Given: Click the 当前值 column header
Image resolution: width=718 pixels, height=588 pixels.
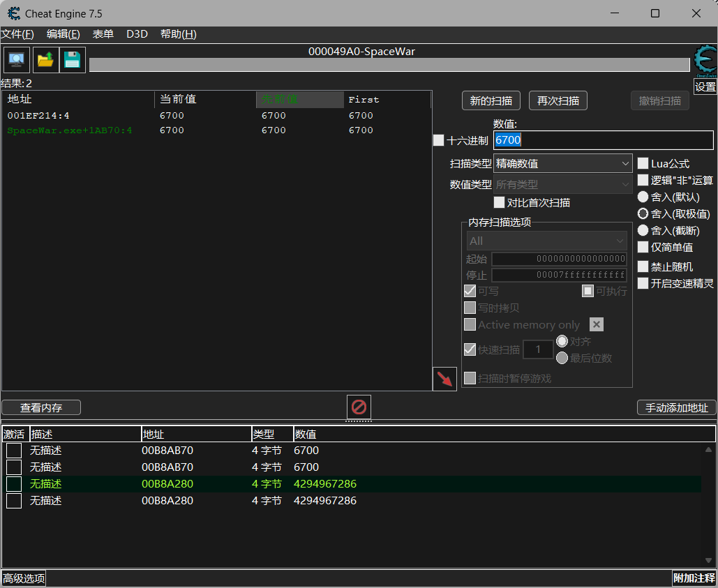Looking at the screenshot, I should coord(205,99).
